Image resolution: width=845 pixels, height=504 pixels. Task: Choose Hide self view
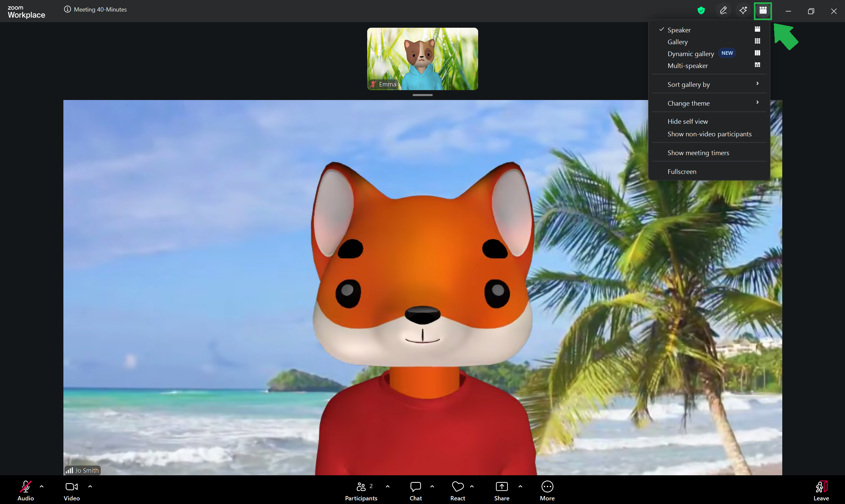pyautogui.click(x=709, y=121)
